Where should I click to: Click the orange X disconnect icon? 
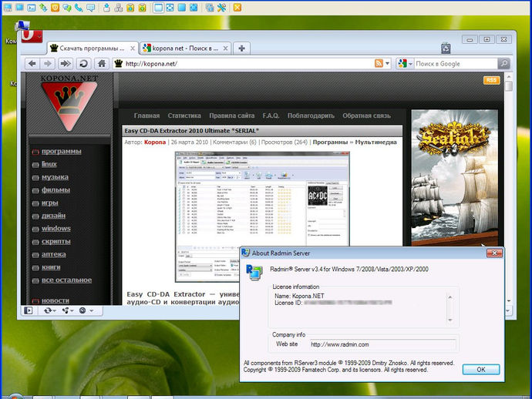pyautogui.click(x=237, y=8)
